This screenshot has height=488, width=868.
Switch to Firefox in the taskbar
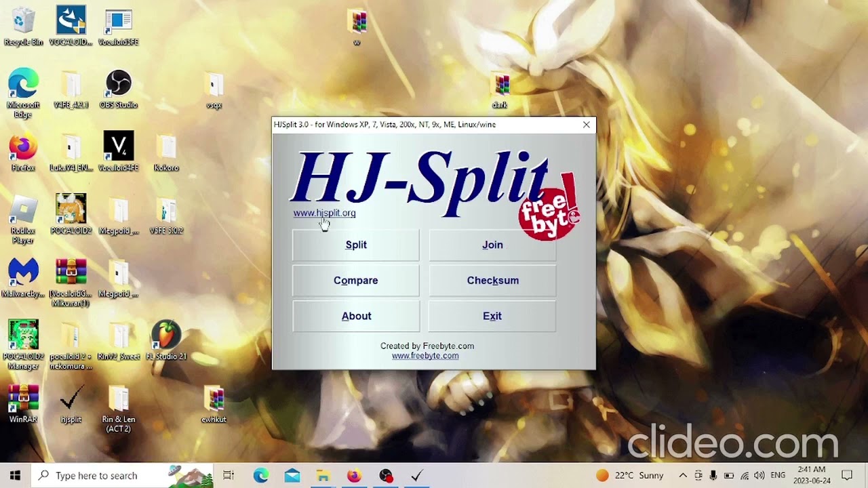[x=354, y=476]
